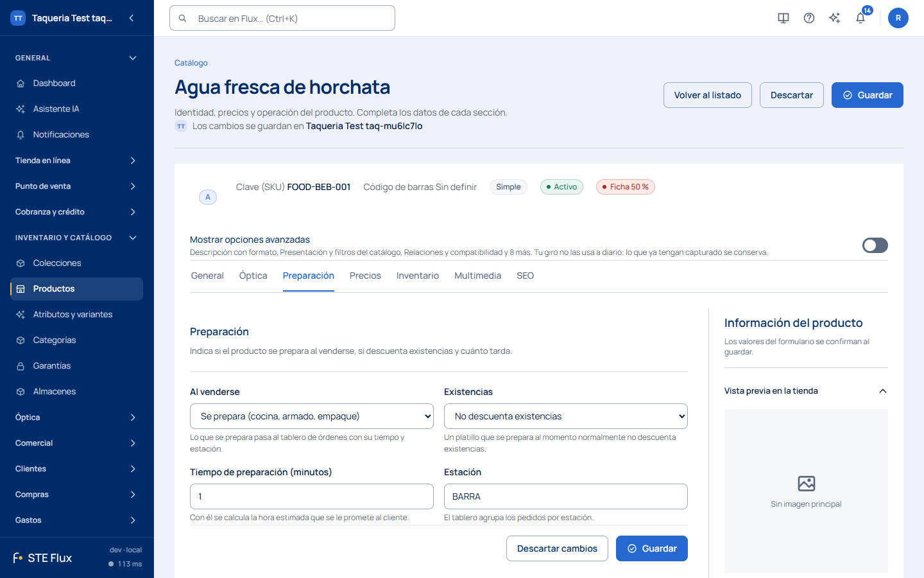
Task: Click the product letter A avatar
Action: click(x=208, y=197)
